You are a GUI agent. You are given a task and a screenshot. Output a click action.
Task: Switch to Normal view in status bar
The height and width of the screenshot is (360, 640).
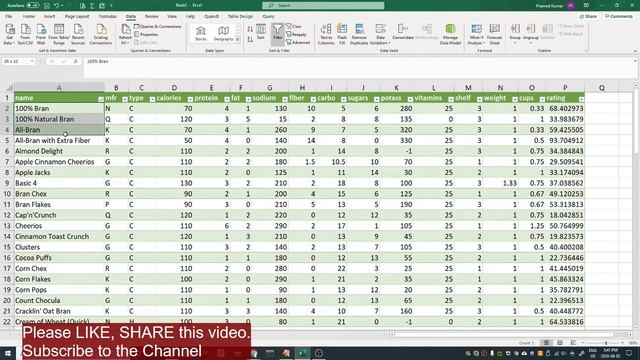(x=546, y=343)
